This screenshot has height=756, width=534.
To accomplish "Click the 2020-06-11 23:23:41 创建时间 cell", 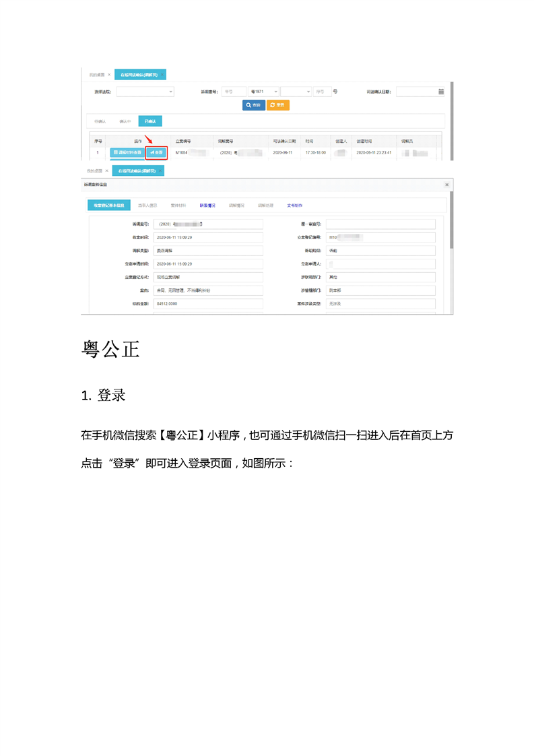I will 374,152.
